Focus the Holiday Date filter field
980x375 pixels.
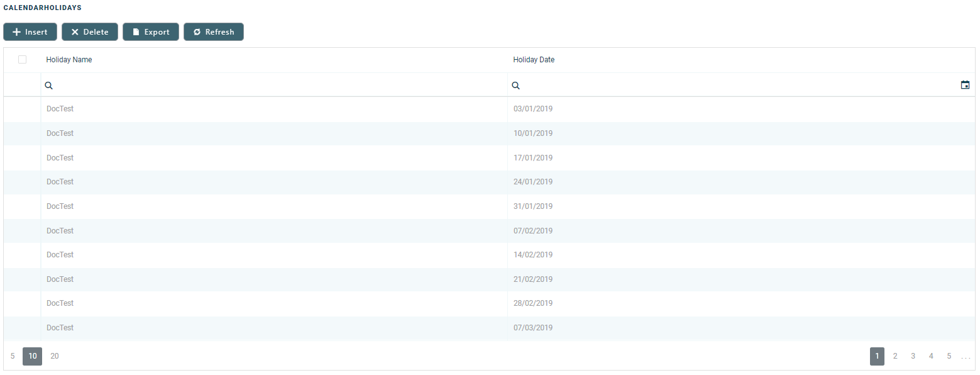[735, 86]
